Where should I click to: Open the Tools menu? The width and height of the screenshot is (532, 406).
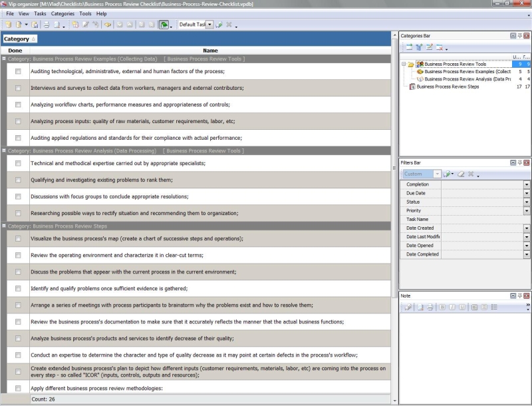click(85, 13)
